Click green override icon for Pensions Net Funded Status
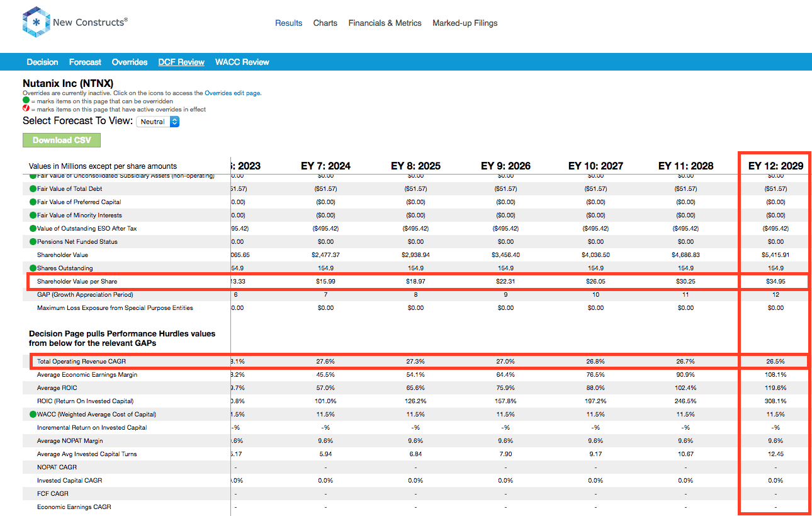The image size is (812, 516). tap(33, 242)
